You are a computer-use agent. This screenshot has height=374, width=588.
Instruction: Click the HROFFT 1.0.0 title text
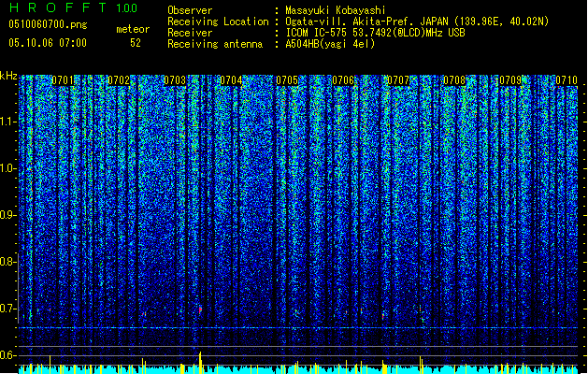pyautogui.click(x=74, y=7)
